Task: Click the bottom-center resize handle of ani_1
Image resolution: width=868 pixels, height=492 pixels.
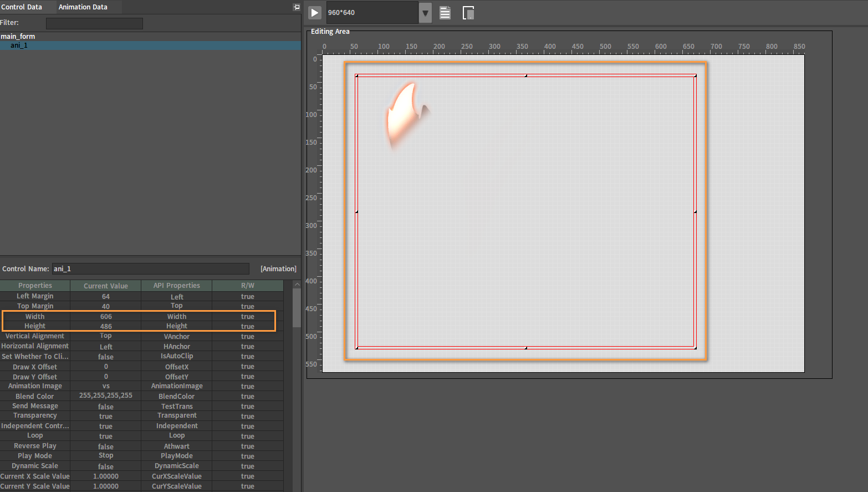Action: (526, 348)
